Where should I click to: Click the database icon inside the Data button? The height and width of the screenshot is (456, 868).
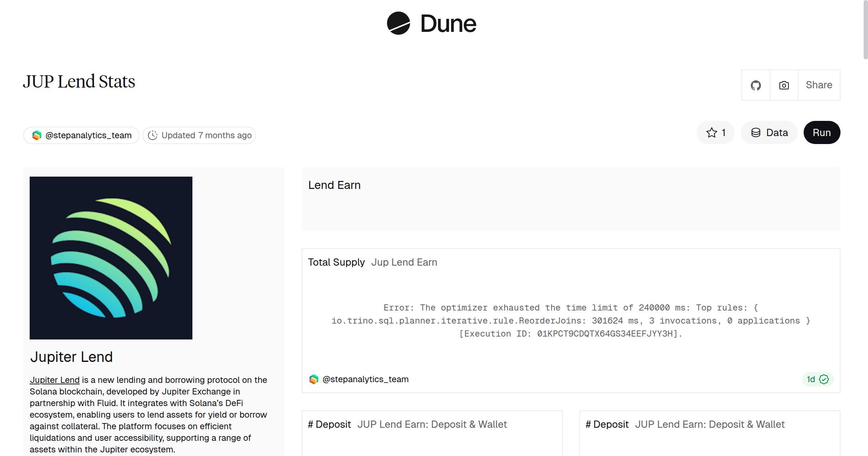coord(756,132)
